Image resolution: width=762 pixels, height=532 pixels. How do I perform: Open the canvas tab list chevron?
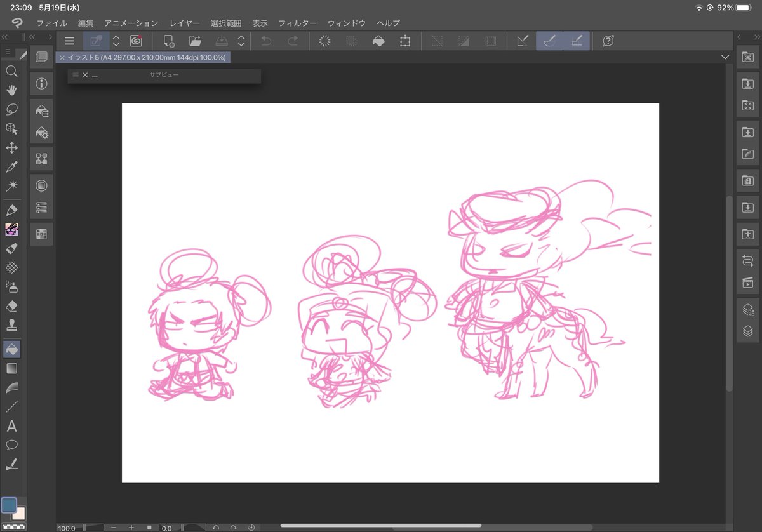[726, 57]
